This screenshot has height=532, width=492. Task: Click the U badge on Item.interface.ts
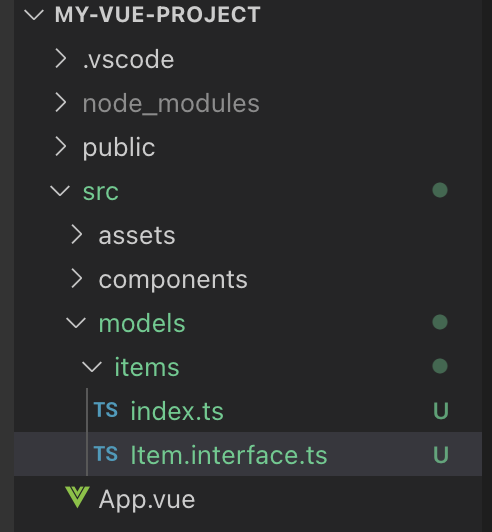pos(441,455)
